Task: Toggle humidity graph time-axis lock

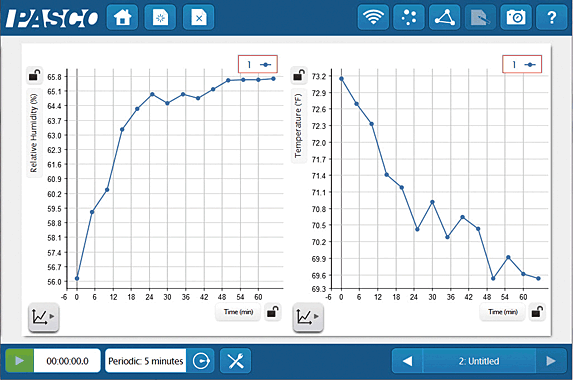Action: [x=273, y=312]
